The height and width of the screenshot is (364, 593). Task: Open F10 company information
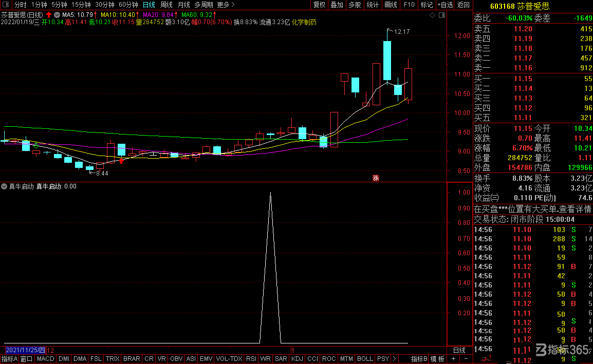409,5
